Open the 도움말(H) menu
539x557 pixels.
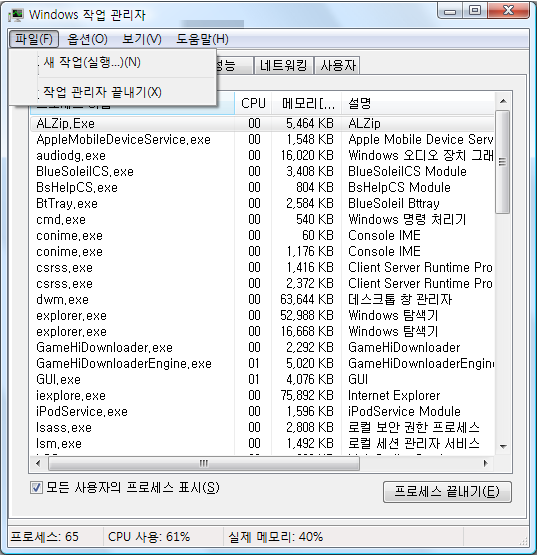tap(202, 39)
